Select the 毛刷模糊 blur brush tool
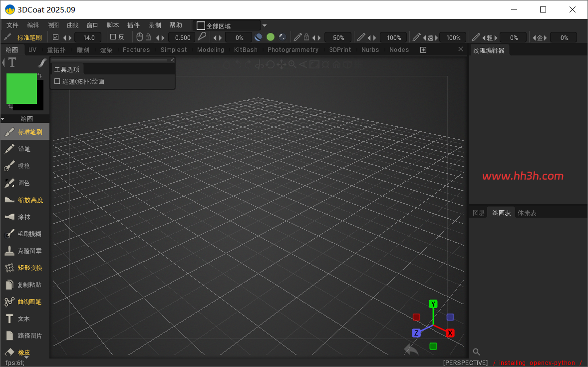The height and width of the screenshot is (367, 588). point(25,234)
